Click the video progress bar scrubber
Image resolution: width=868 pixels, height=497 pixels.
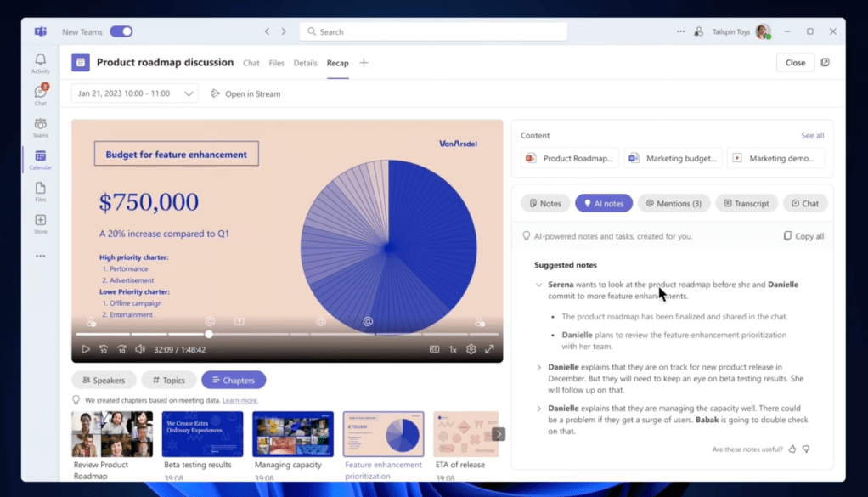click(x=209, y=334)
